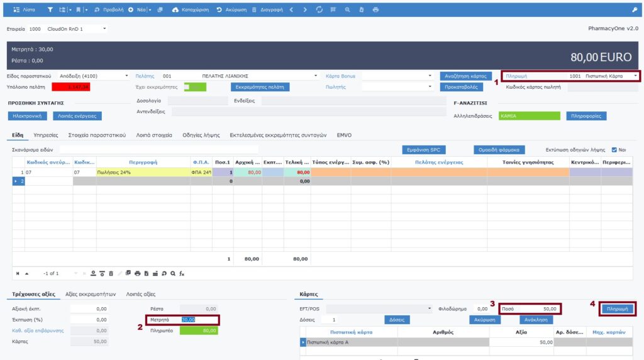Go to previous record with left arrow

pos(292,10)
